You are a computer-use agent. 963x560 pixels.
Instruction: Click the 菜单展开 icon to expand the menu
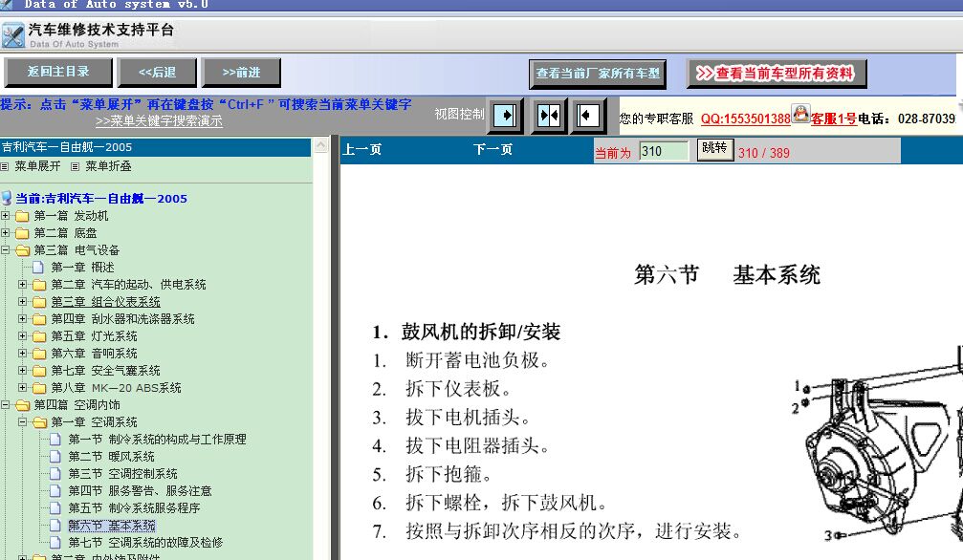[x=5, y=166]
